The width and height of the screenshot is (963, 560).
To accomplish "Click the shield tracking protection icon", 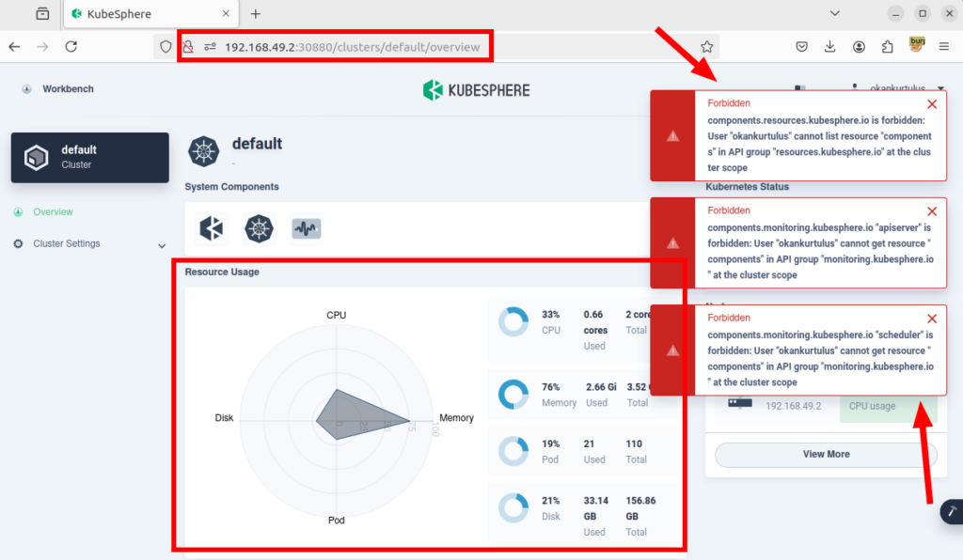I will pos(166,47).
